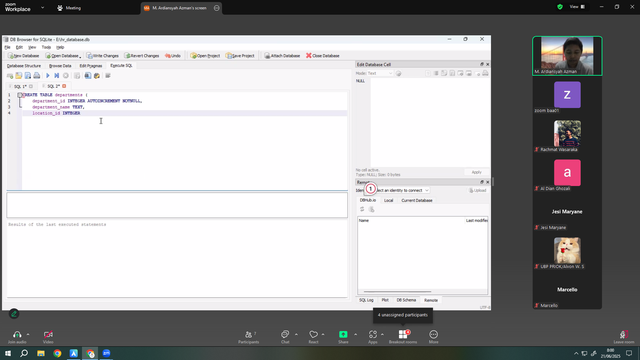Screen dimensions: 640x360
Task: Undock the Edit Database Cell panel
Action: click(482, 64)
